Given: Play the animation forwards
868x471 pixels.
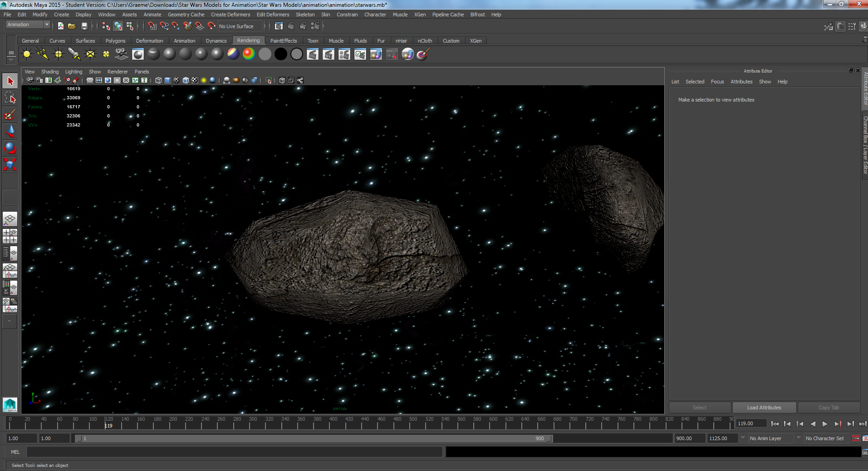Looking at the screenshot, I should pos(825,424).
